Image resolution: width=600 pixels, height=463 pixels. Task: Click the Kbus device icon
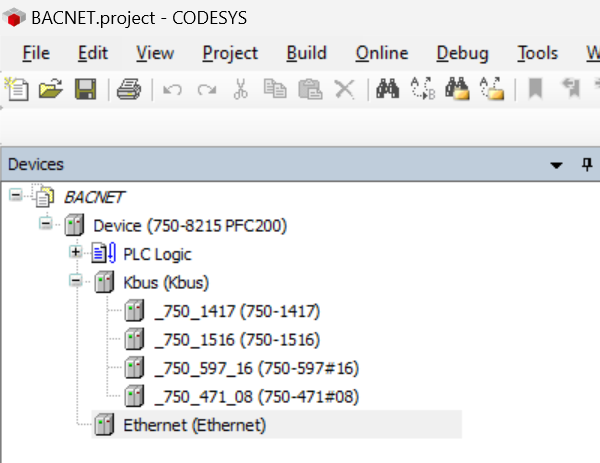[104, 282]
